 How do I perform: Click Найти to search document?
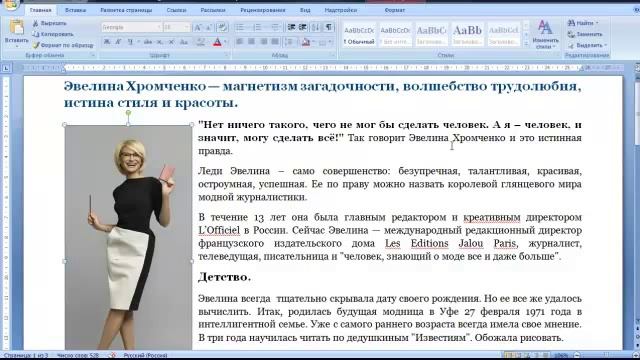pos(583,23)
